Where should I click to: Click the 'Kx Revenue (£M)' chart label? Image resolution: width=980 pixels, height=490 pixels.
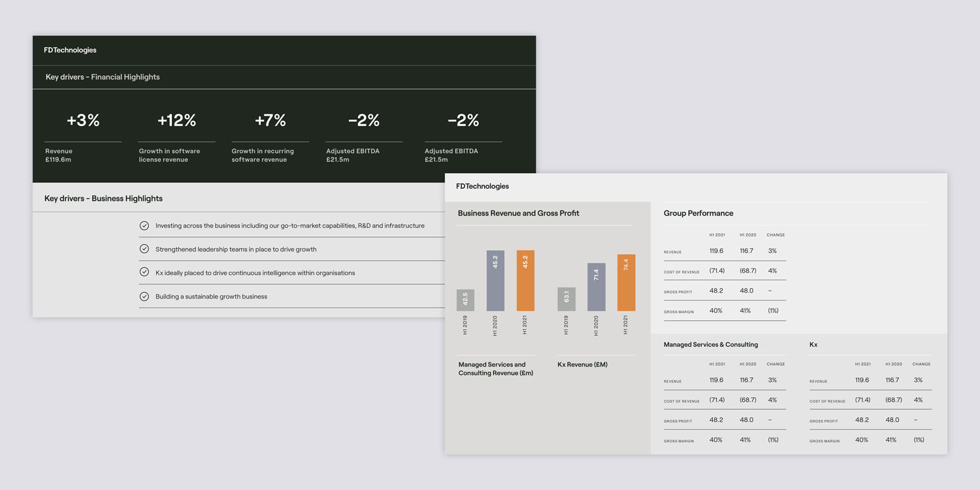582,365
